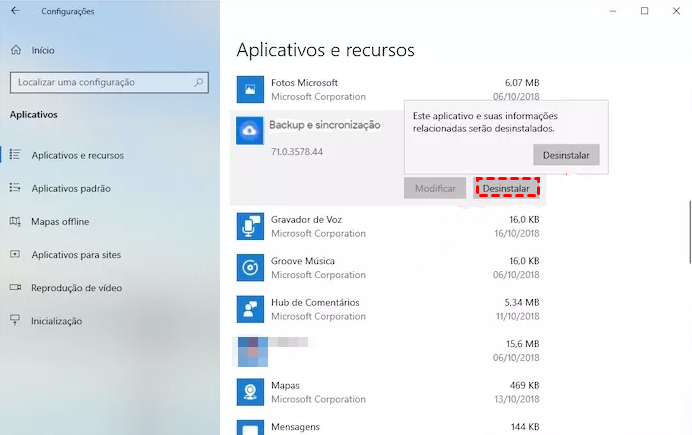Confirm Desinstalar in the popup

pos(566,155)
